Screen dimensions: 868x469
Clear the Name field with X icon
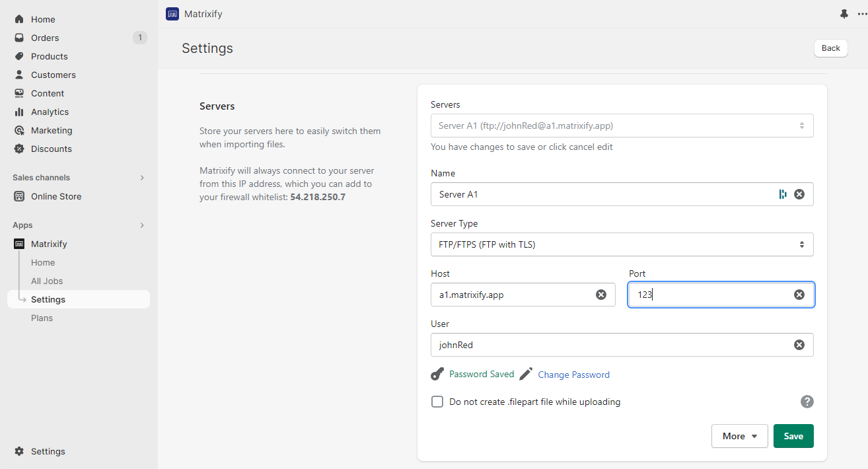pos(799,194)
